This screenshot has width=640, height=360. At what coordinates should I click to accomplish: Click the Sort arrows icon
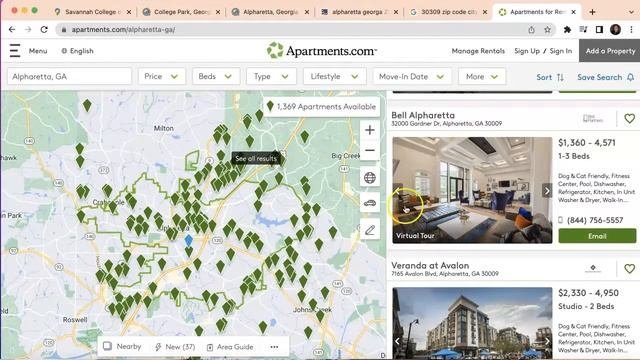560,77
